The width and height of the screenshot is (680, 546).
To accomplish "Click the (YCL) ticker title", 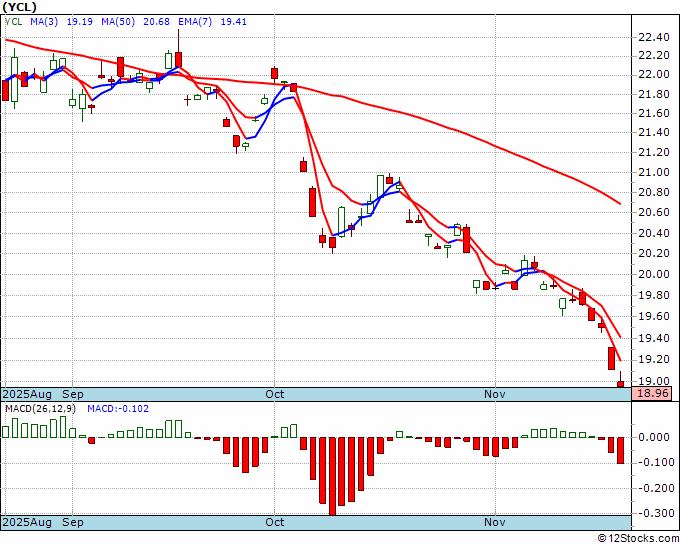I will point(20,7).
